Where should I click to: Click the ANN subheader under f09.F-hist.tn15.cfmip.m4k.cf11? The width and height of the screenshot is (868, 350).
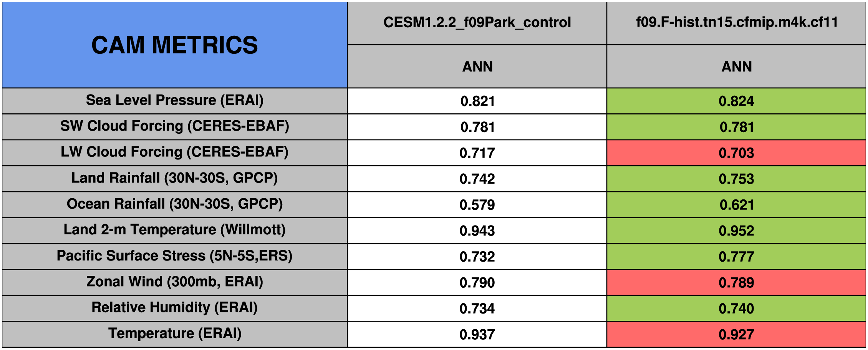[737, 66]
